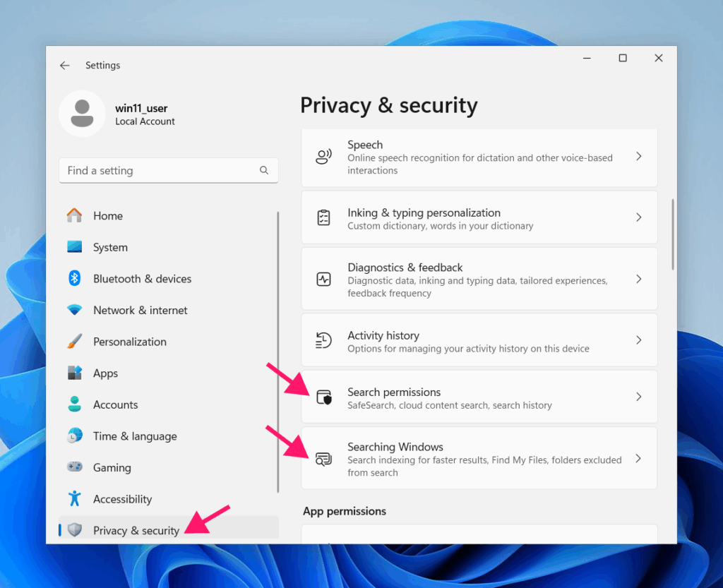Screen dimensions: 723x588
Task: Maximize the Settings window
Action: [623, 58]
